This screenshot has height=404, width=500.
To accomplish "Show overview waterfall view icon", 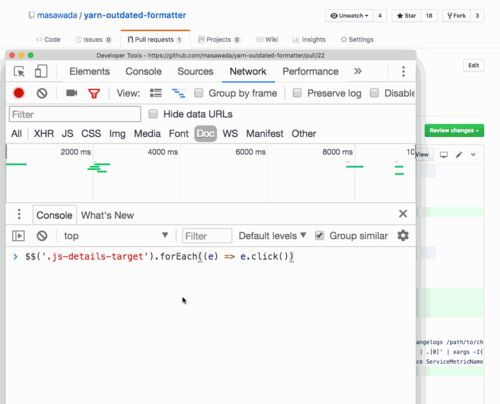I will point(178,93).
